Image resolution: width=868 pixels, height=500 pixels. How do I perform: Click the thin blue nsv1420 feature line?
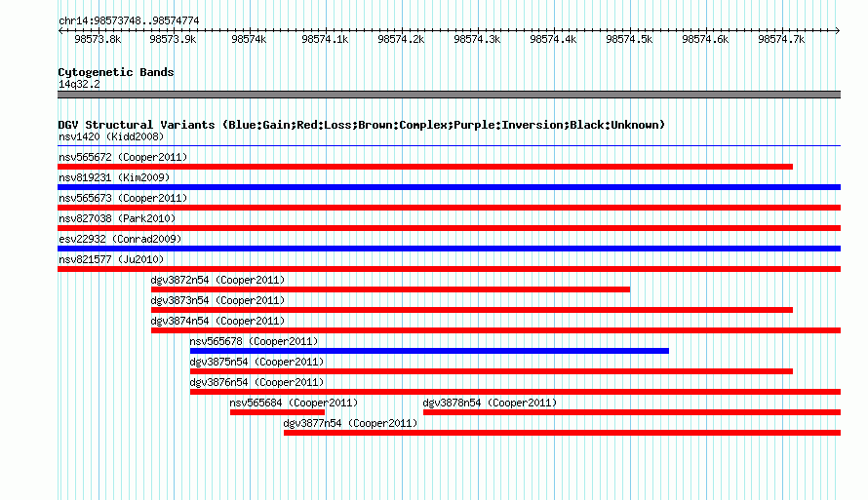[449, 146]
